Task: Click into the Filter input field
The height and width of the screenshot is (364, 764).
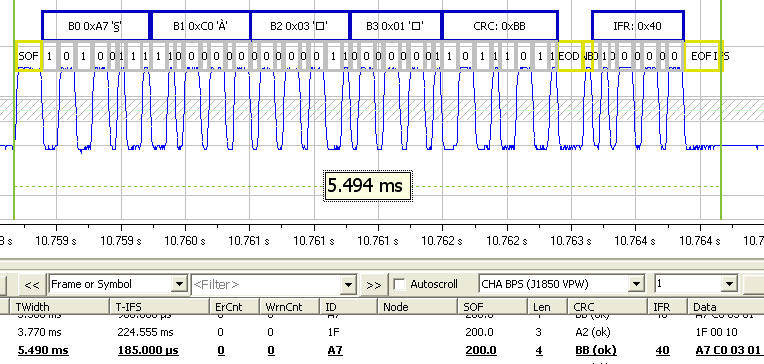Action: [x=266, y=284]
